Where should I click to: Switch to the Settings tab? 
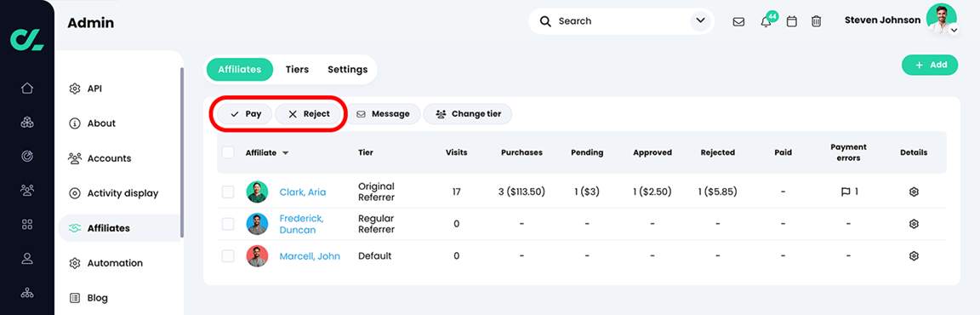347,69
